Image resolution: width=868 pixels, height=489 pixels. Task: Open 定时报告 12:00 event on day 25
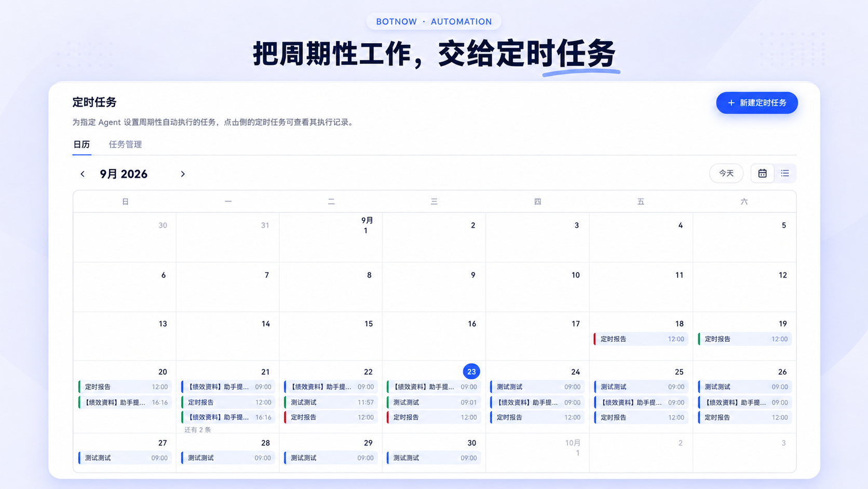(x=641, y=417)
